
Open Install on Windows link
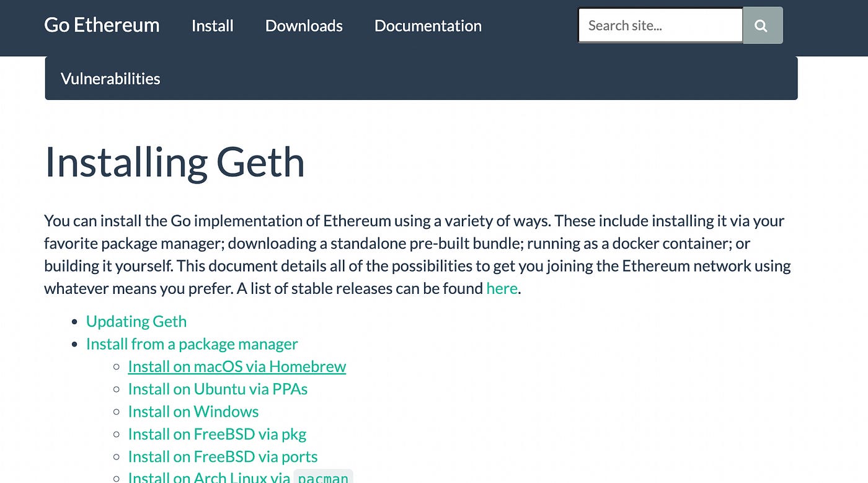point(193,412)
